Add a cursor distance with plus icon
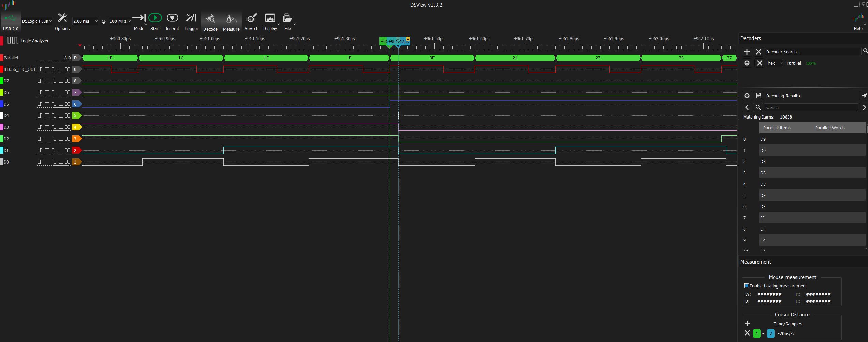868x342 pixels. [747, 323]
